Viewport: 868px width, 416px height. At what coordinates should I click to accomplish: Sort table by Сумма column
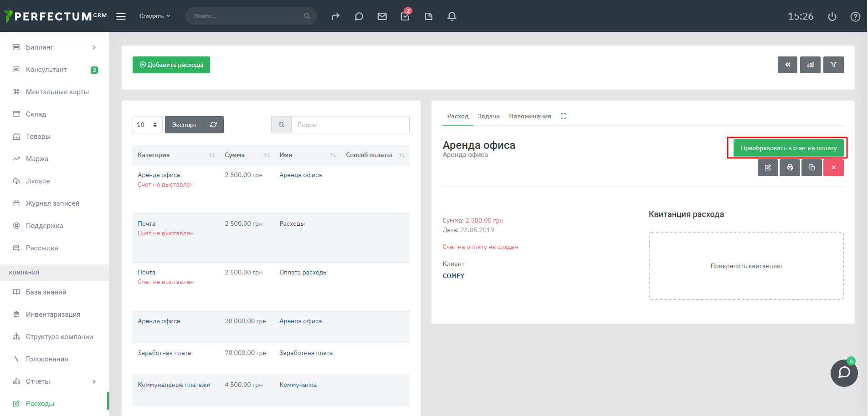click(x=247, y=155)
